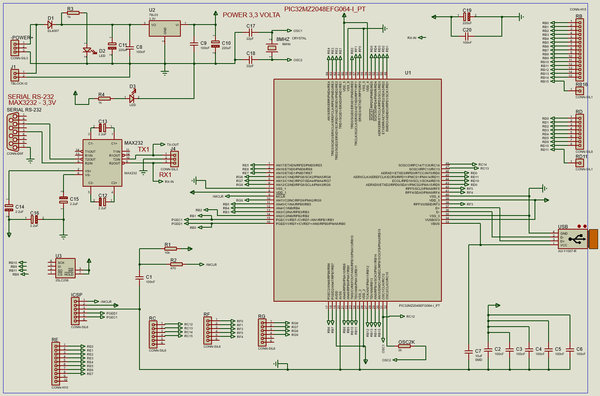Click the OSC2K resistor

404,346
